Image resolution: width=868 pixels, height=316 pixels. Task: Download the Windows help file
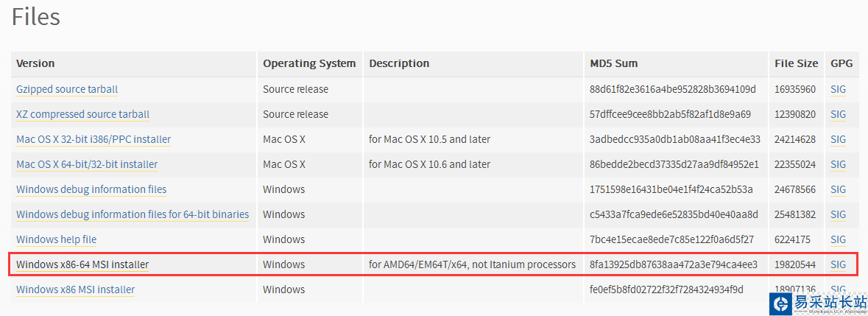click(x=56, y=239)
